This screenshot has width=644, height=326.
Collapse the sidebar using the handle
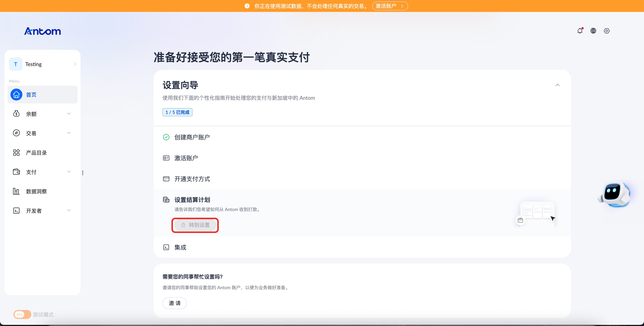[x=83, y=173]
